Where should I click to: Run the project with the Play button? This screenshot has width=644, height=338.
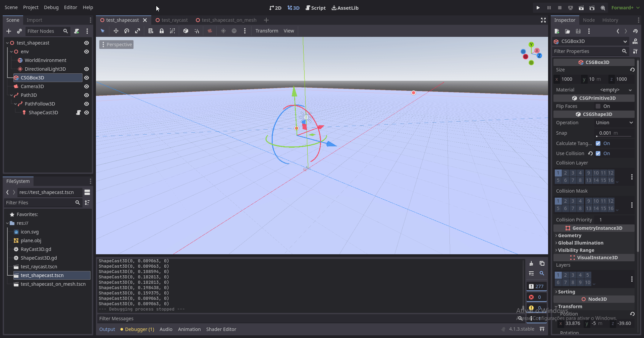click(538, 7)
